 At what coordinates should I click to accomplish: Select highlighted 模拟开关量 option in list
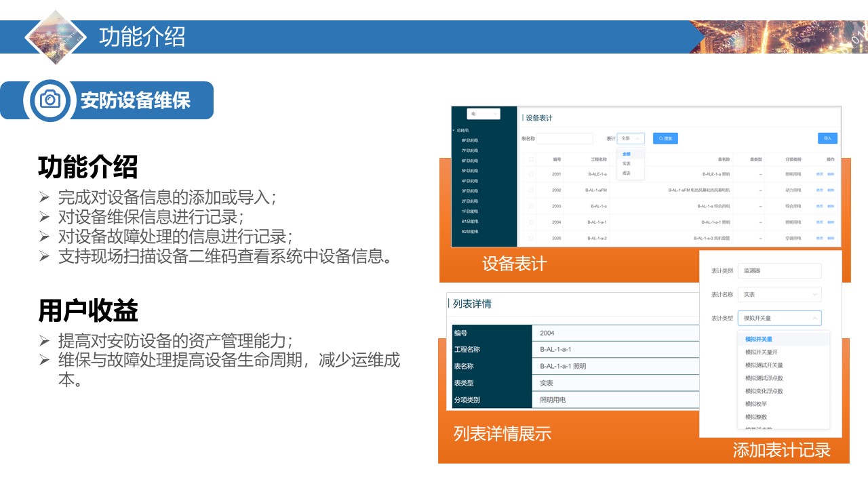[x=783, y=339]
